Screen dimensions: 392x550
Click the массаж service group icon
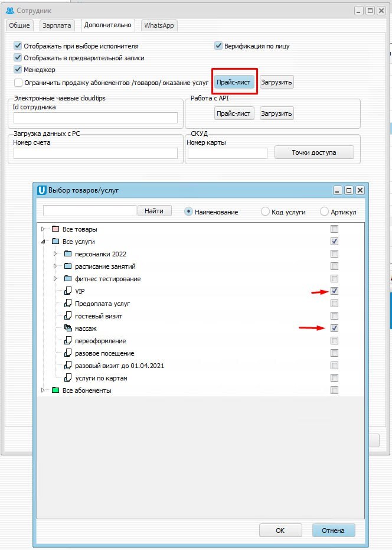click(x=68, y=328)
